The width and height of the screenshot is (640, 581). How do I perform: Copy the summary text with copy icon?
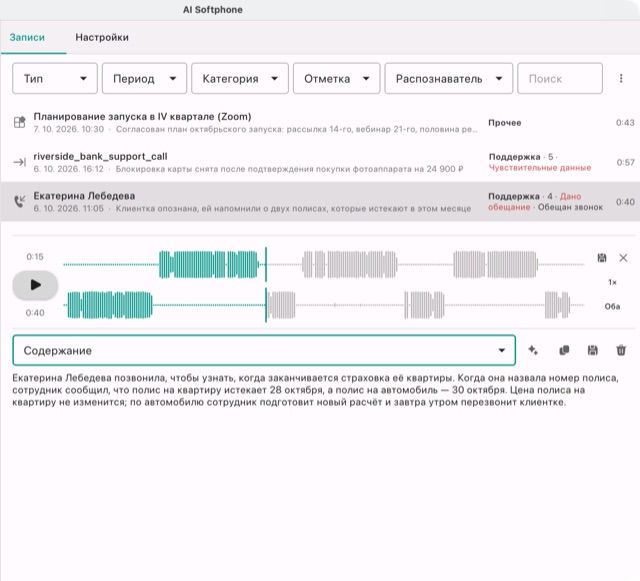click(x=564, y=350)
